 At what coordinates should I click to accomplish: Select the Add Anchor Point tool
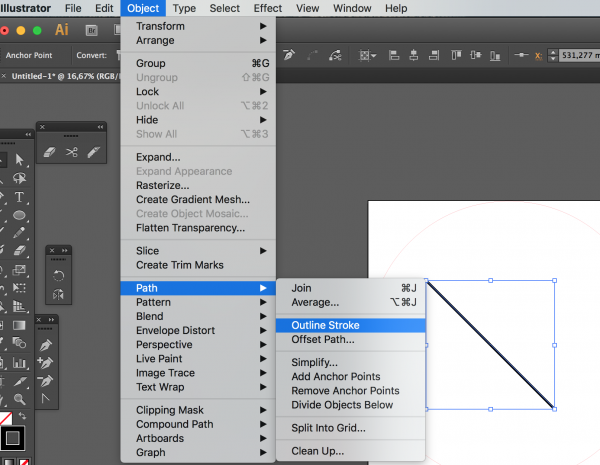(46, 362)
